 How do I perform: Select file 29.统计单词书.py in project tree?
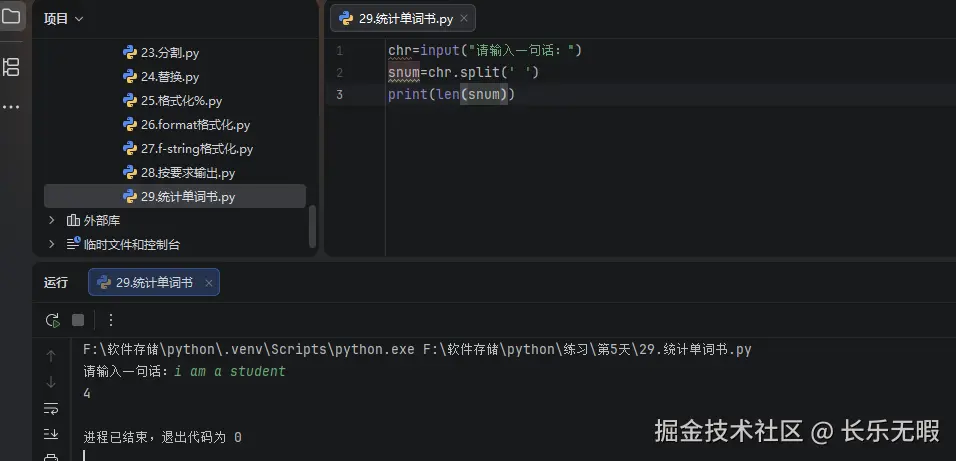(175, 196)
